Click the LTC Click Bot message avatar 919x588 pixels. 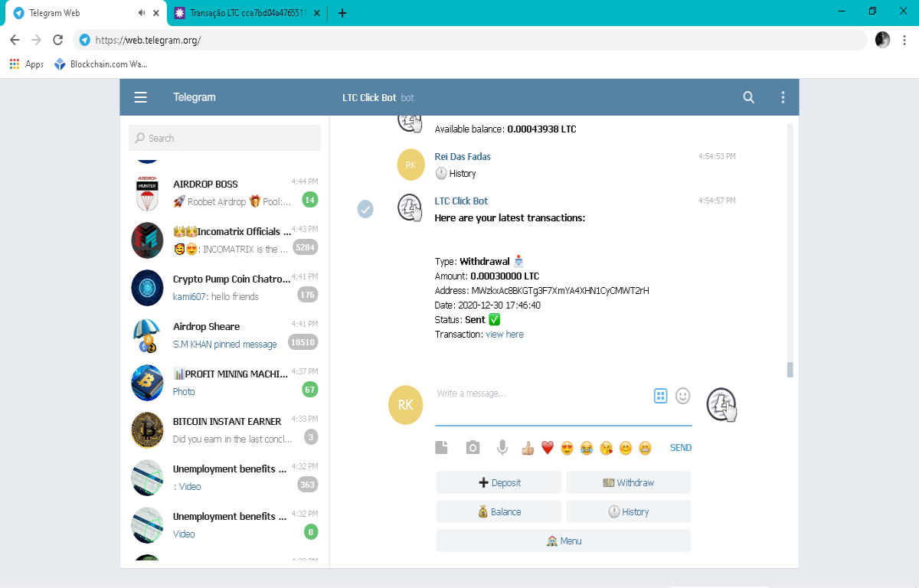tap(410, 208)
